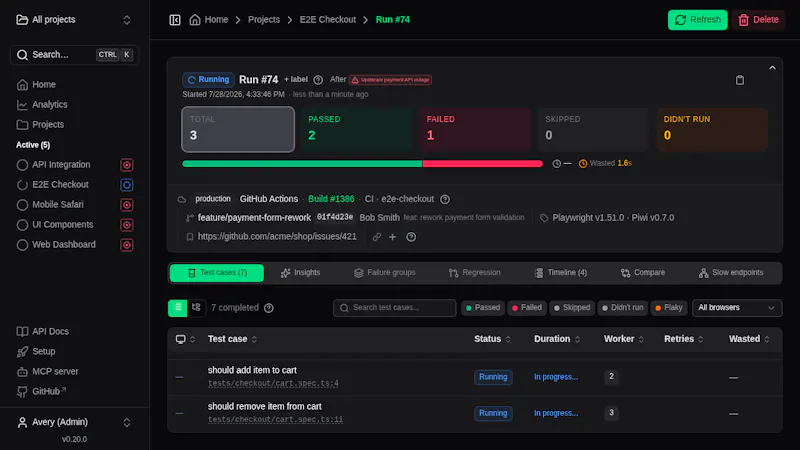Click the E2E Checkout blue status icon
This screenshot has height=450, width=800.
(x=127, y=185)
